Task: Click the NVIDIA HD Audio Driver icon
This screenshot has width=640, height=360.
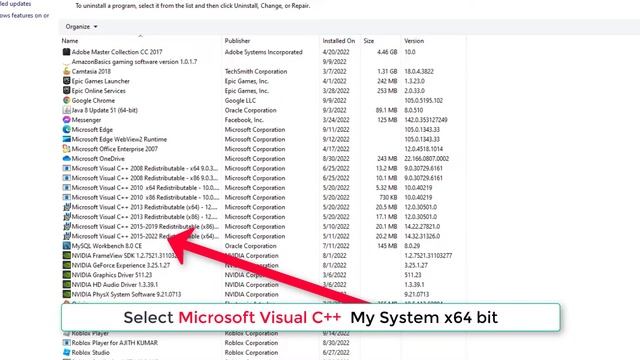Action: pos(67,284)
